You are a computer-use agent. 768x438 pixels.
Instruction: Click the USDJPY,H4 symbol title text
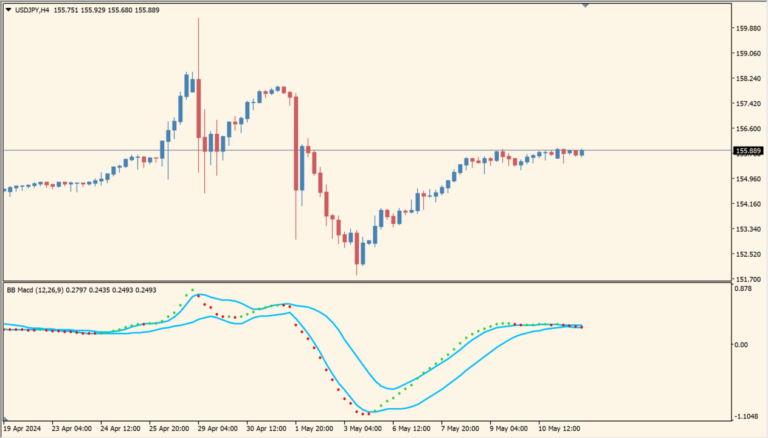pos(33,10)
